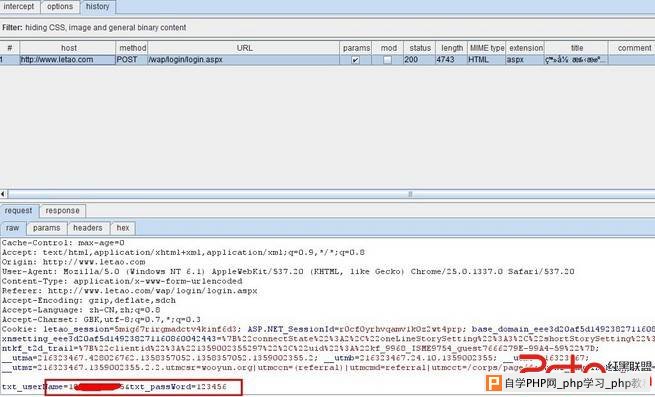
Task: Switch to the intercept tab
Action: 19,7
